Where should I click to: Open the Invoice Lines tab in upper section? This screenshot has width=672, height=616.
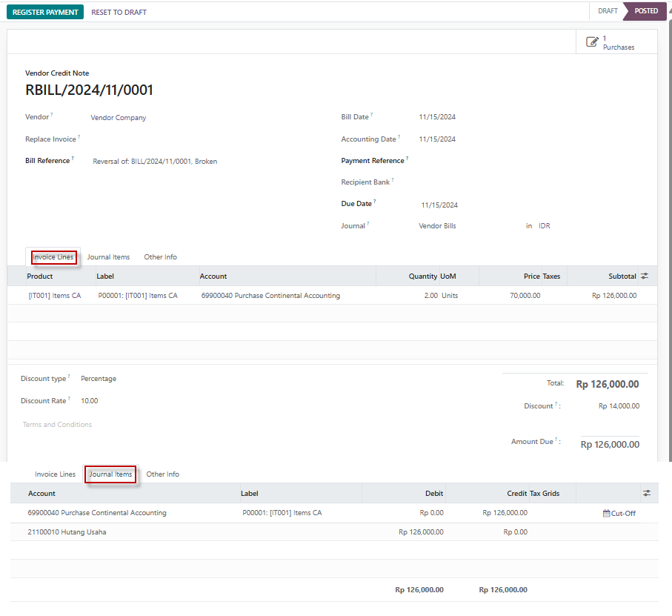tap(53, 257)
